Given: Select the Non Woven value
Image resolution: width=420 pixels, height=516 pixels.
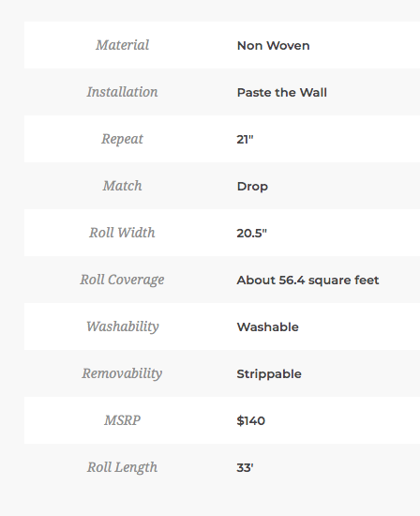Looking at the screenshot, I should [274, 45].
